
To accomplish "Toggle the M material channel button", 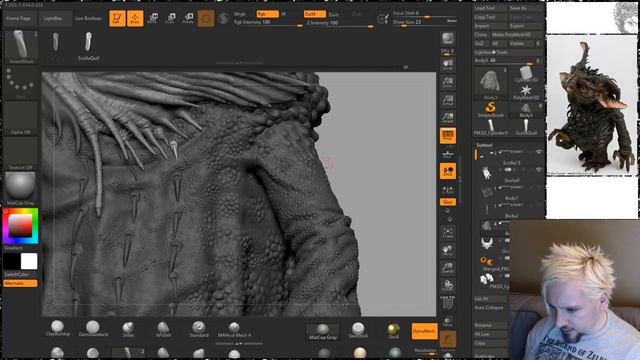I will click(x=284, y=14).
